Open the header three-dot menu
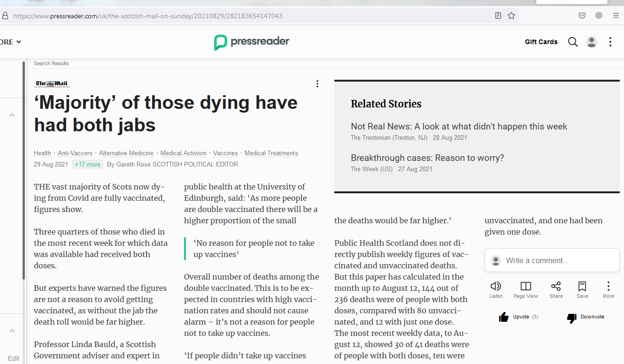The image size is (624, 364). (610, 42)
